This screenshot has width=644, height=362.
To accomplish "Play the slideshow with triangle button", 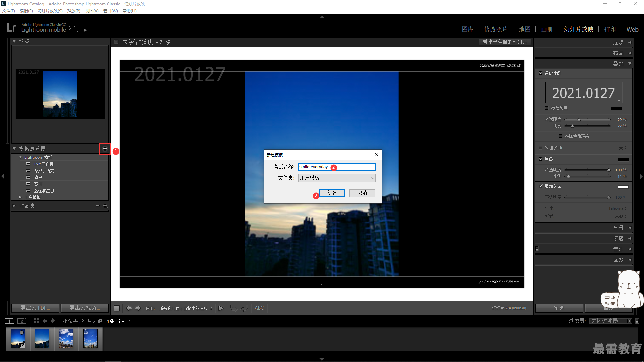I will [221, 308].
